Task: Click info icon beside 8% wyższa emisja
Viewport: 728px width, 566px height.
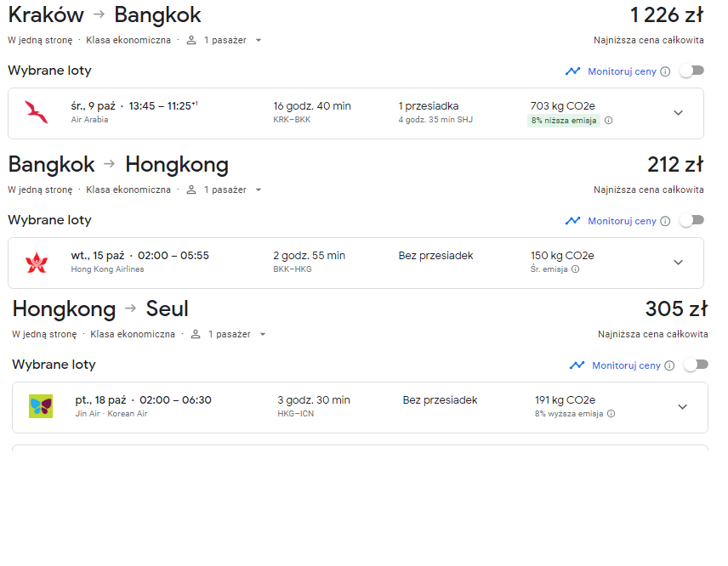Action: coord(611,413)
